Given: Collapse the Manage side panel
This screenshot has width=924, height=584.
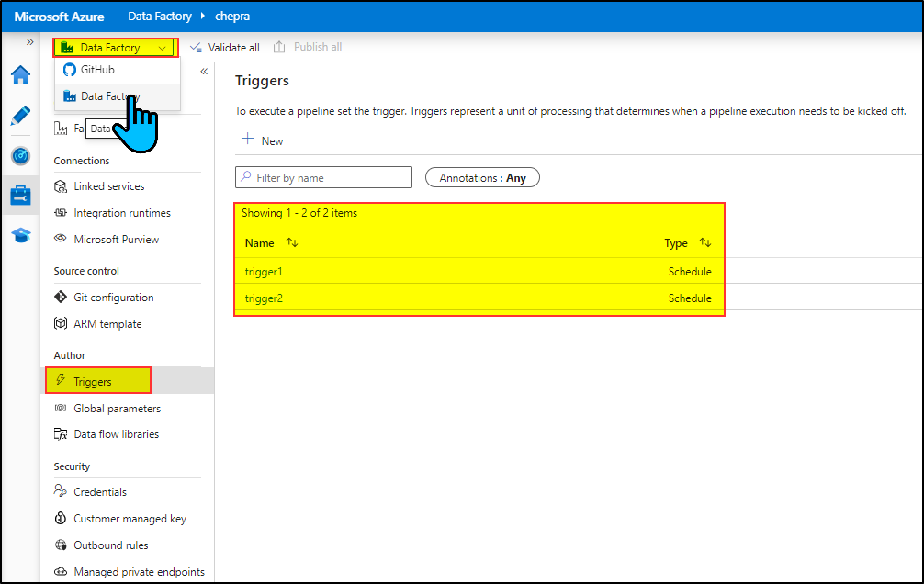Looking at the screenshot, I should tap(204, 72).
